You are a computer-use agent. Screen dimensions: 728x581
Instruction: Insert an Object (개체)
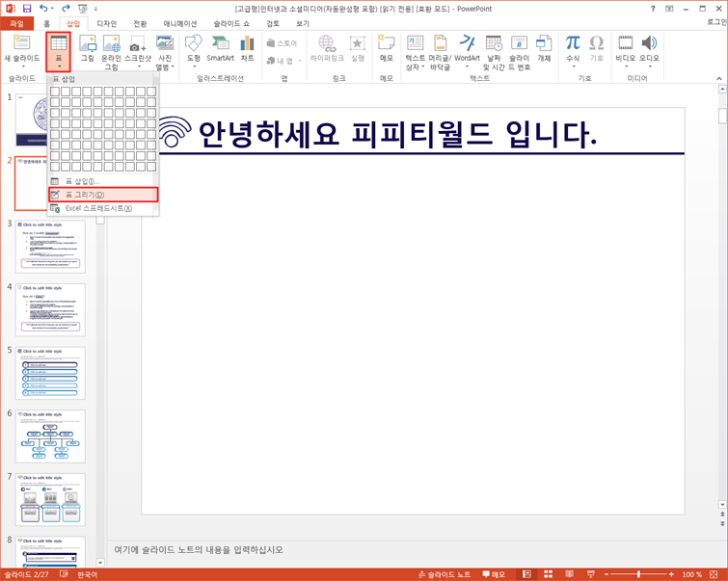[544, 48]
